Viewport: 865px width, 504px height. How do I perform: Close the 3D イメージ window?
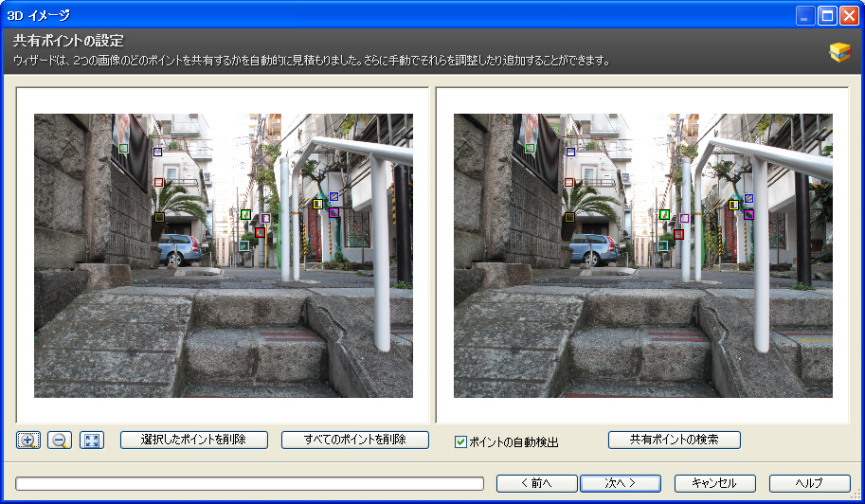pos(849,15)
